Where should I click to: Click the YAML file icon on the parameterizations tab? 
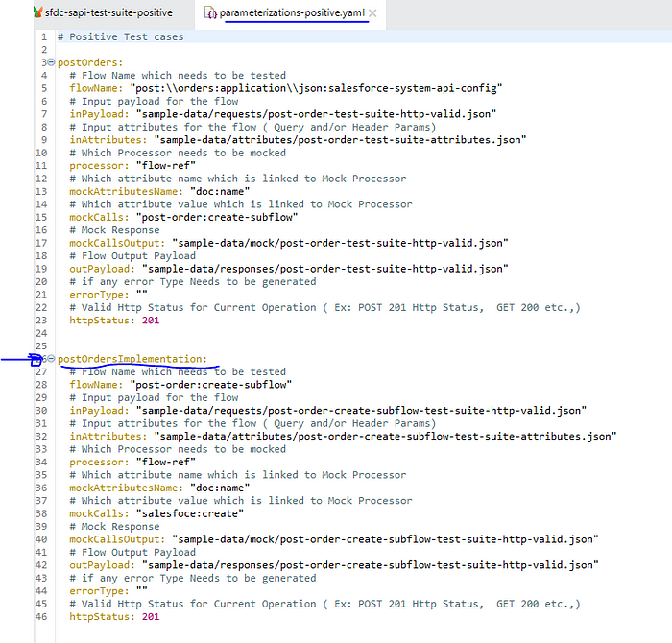210,13
